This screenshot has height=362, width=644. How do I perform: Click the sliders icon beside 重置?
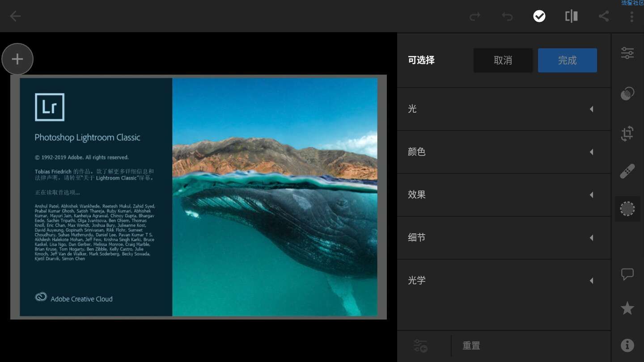[420, 346]
